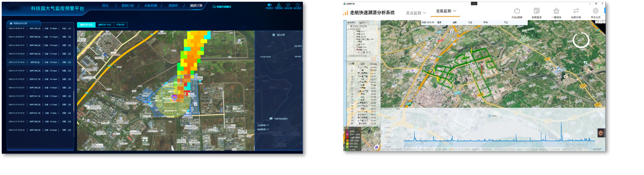Screen dimensions: 644x175
Task: Select the 溯源分析-手动 tab button
Action: pos(103,25)
